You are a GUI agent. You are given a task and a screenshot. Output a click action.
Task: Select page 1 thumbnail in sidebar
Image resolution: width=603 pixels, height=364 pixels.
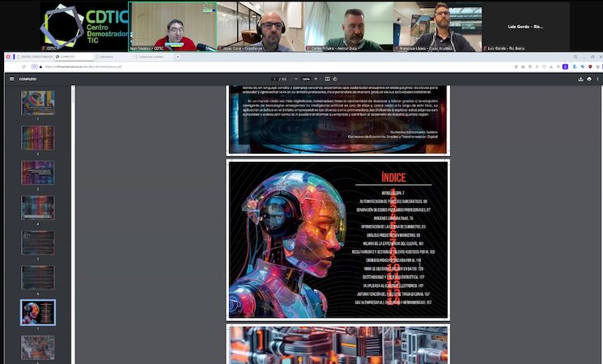pyautogui.click(x=37, y=102)
